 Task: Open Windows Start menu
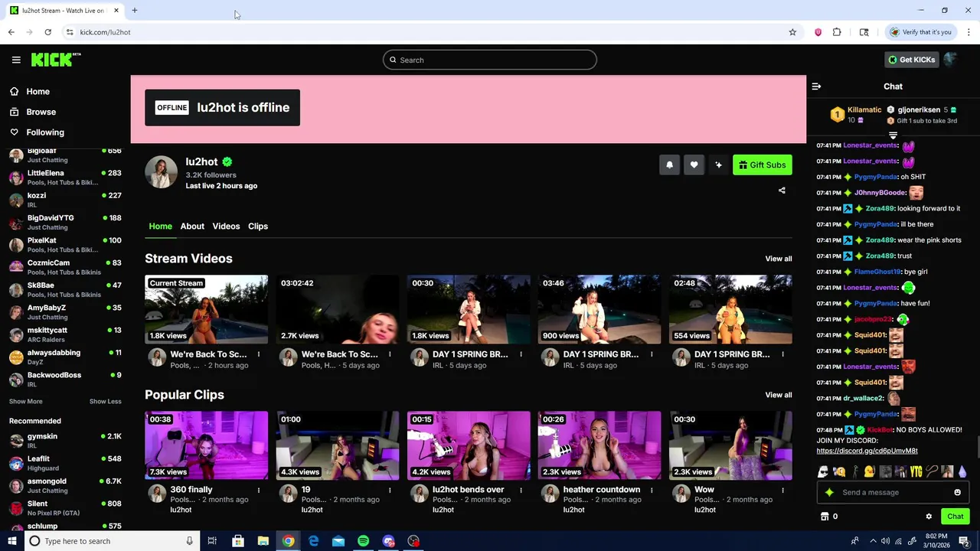click(11, 541)
